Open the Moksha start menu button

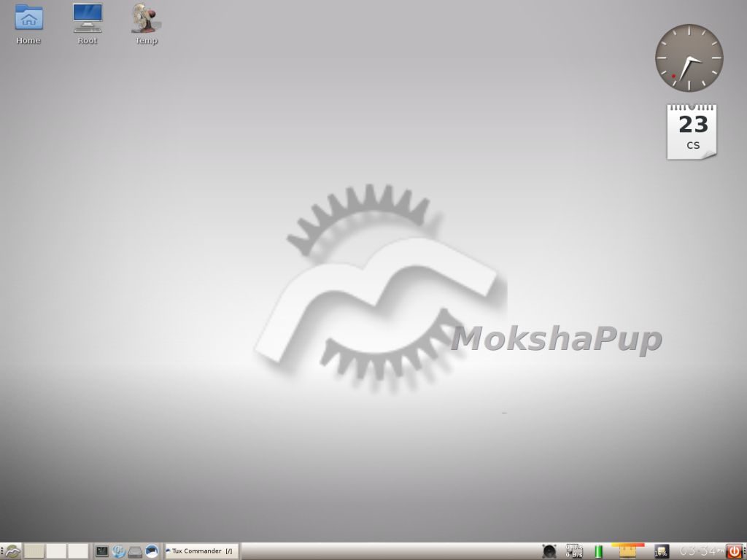[x=12, y=551]
